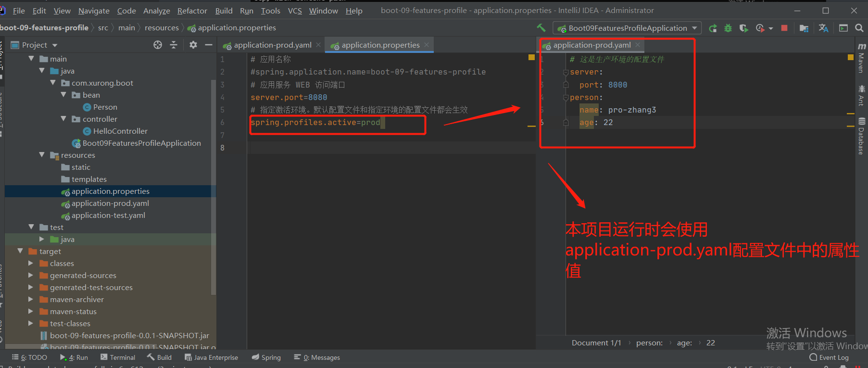Open profiler dropdown arrow next to run icon
This screenshot has width=868, height=368.
point(771,28)
